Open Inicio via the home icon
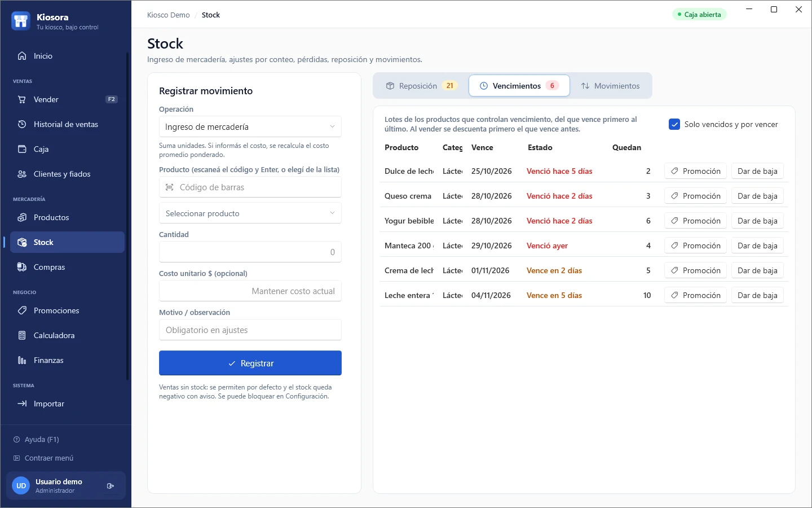The height and width of the screenshot is (508, 812). click(x=22, y=56)
